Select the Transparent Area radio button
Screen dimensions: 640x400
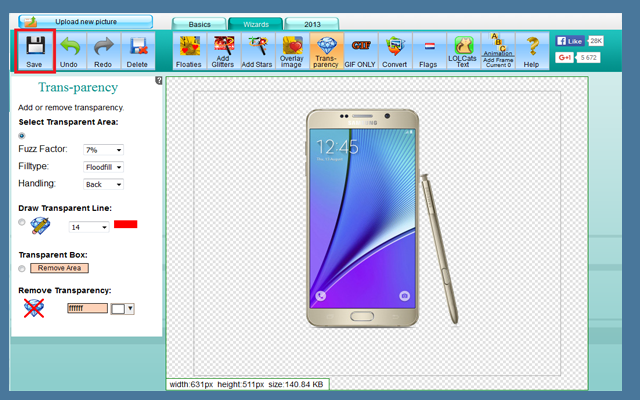tap(23, 134)
